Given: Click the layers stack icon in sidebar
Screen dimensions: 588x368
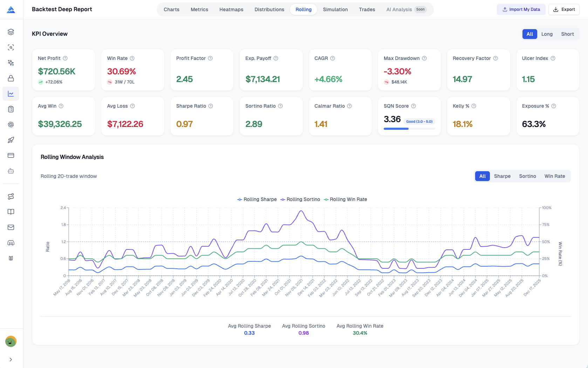Looking at the screenshot, I should (x=11, y=32).
